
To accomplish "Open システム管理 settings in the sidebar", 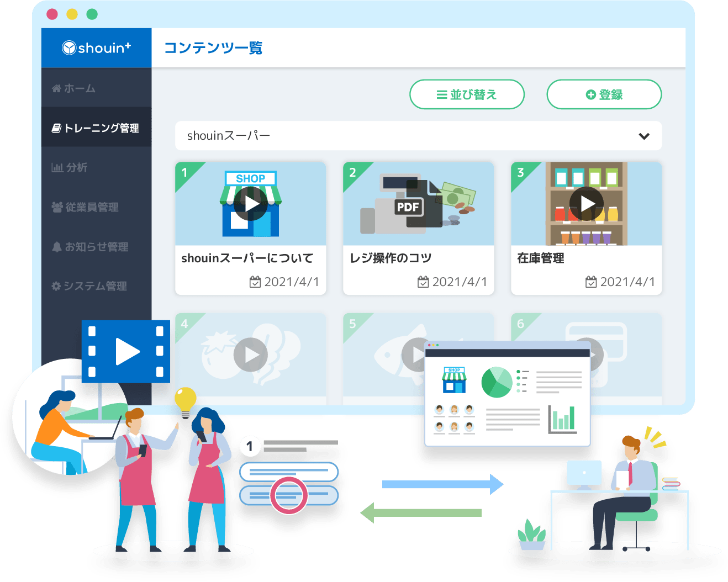I will (x=89, y=286).
